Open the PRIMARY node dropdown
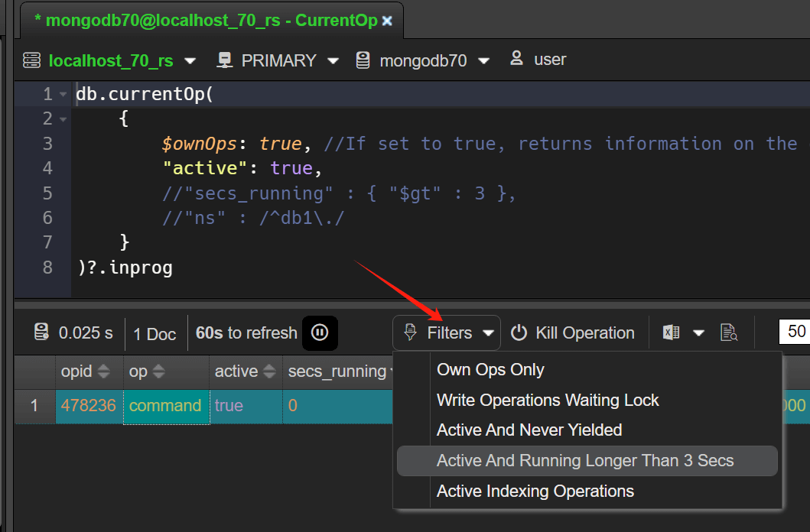This screenshot has width=810, height=532. tap(333, 61)
